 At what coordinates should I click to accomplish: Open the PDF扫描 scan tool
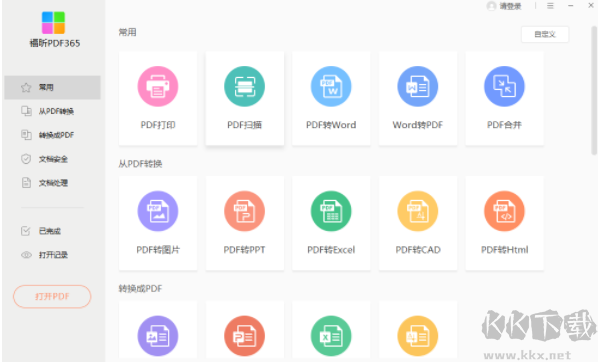pos(244,98)
